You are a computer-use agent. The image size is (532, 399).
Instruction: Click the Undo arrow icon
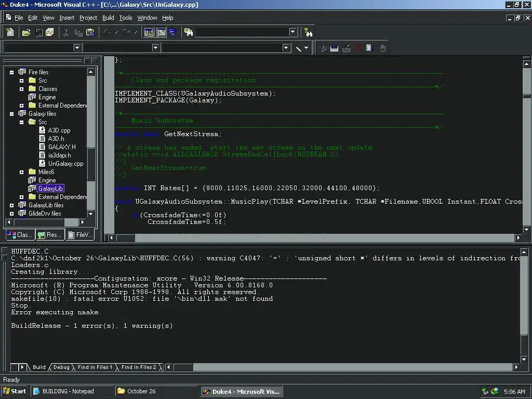click(106, 32)
